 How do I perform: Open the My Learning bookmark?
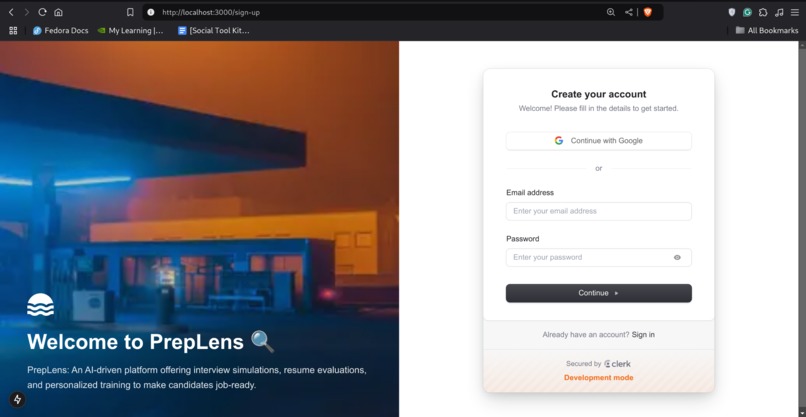pos(130,30)
